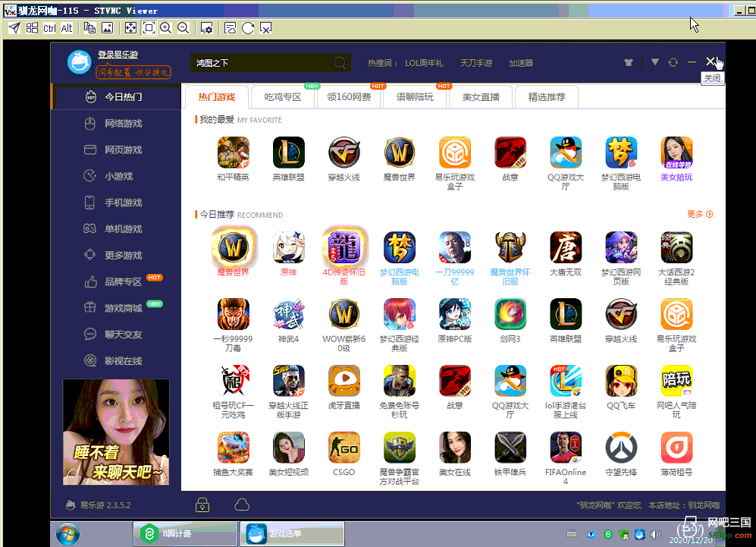Toggle Alt key in VNC toolbar
This screenshot has width=756, height=547.
pyautogui.click(x=67, y=28)
